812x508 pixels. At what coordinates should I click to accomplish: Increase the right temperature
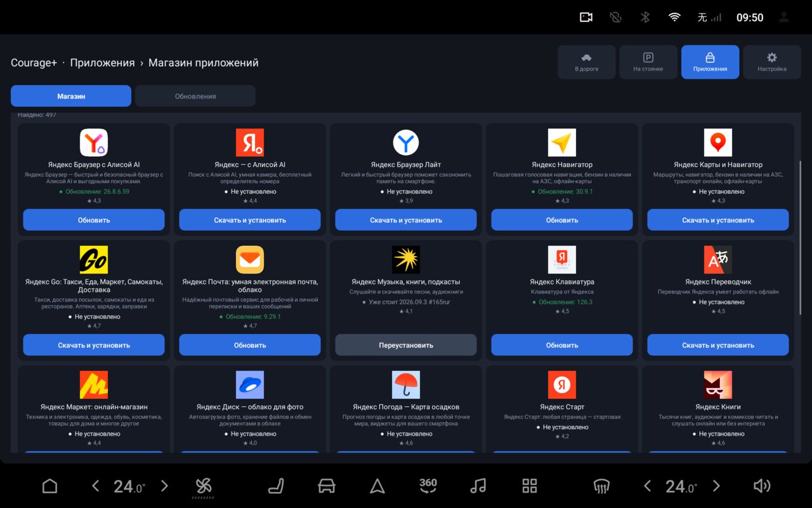point(716,486)
